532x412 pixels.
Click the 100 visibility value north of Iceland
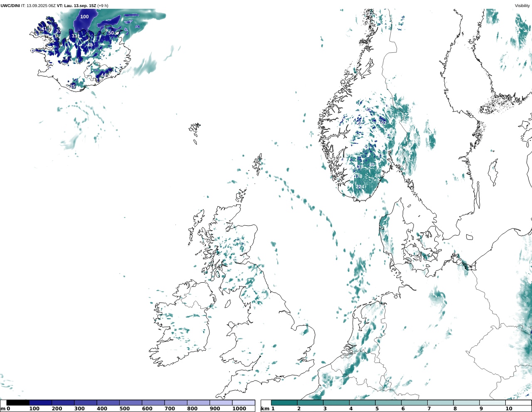pyautogui.click(x=84, y=17)
